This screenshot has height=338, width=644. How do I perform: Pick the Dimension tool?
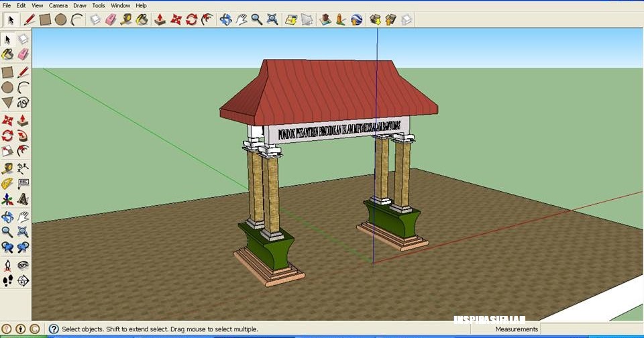[x=23, y=168]
